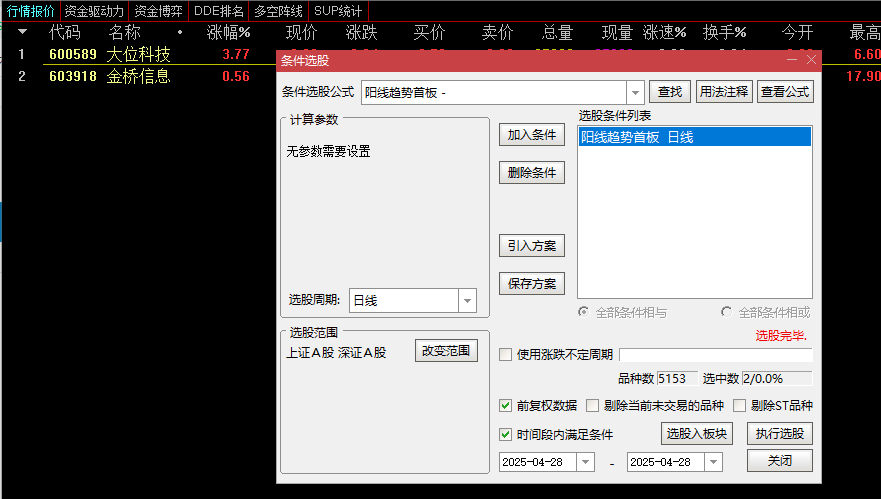
Task: Select 阳线趋势首板 日线 in condition list
Action: tap(695, 137)
